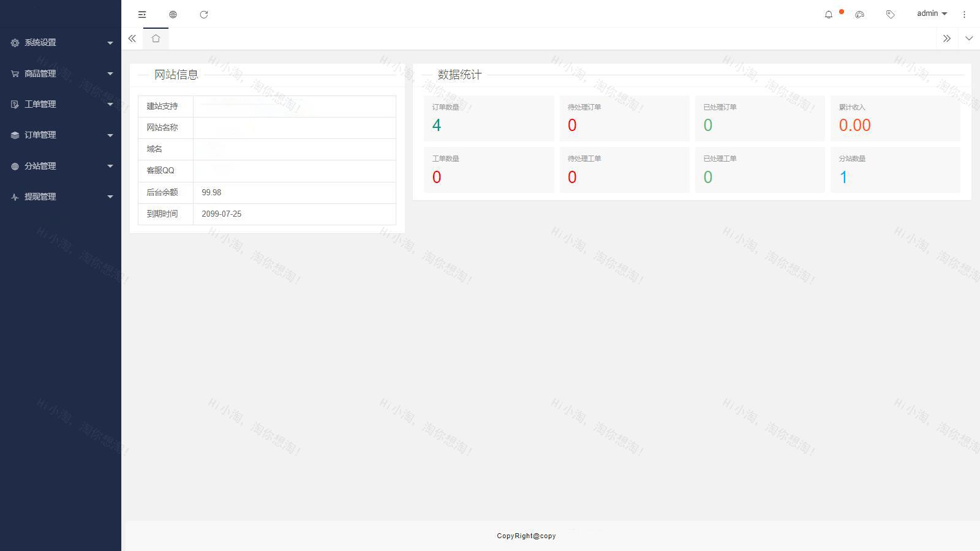Open the 分站管理 sidebar menu
Image resolution: width=980 pixels, height=551 pixels.
tap(61, 166)
